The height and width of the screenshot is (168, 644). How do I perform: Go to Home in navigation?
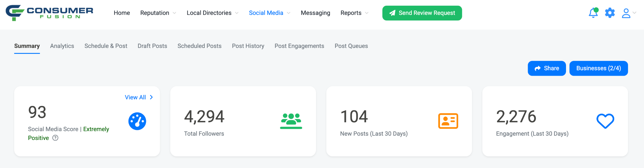[122, 13]
